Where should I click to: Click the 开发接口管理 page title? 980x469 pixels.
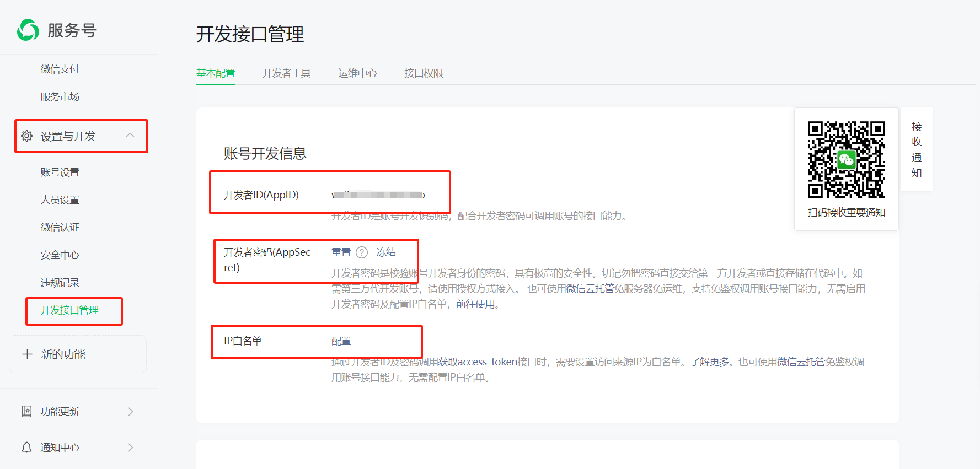click(250, 34)
